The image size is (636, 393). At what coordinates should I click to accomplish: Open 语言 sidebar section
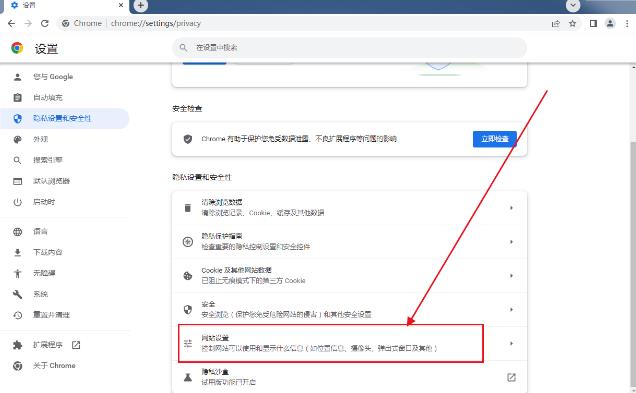click(65, 232)
